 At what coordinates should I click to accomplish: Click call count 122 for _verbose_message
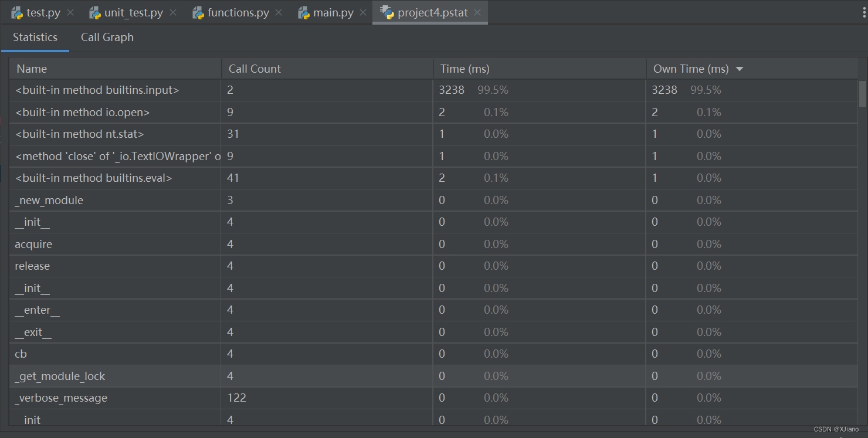tap(236, 398)
